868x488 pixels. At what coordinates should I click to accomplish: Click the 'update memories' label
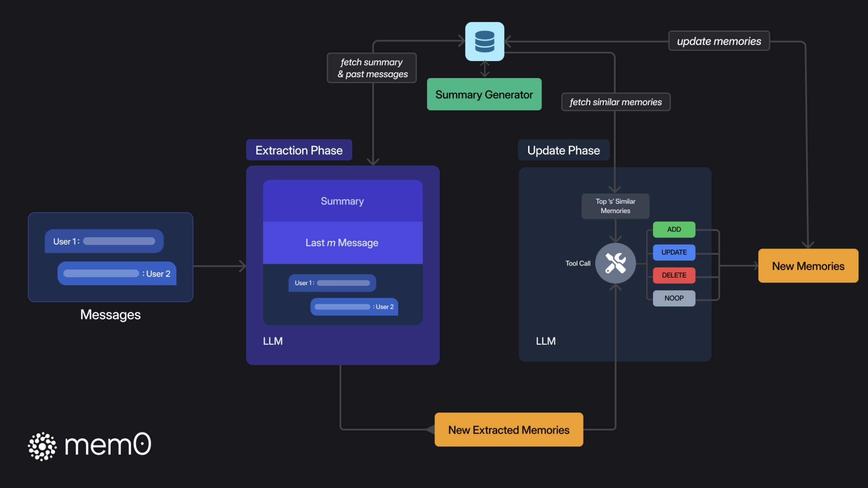click(x=719, y=41)
